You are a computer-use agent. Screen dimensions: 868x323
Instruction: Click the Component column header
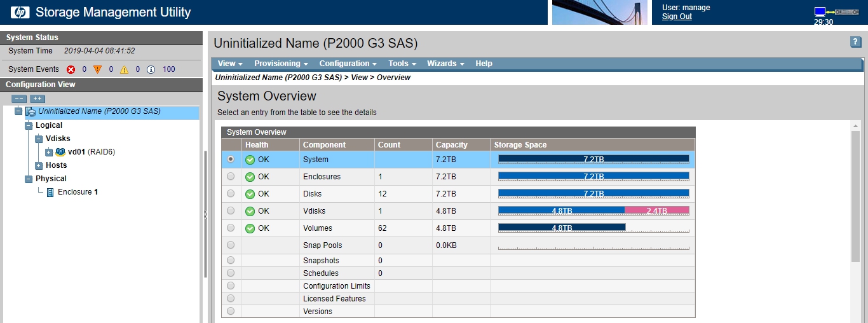point(337,145)
